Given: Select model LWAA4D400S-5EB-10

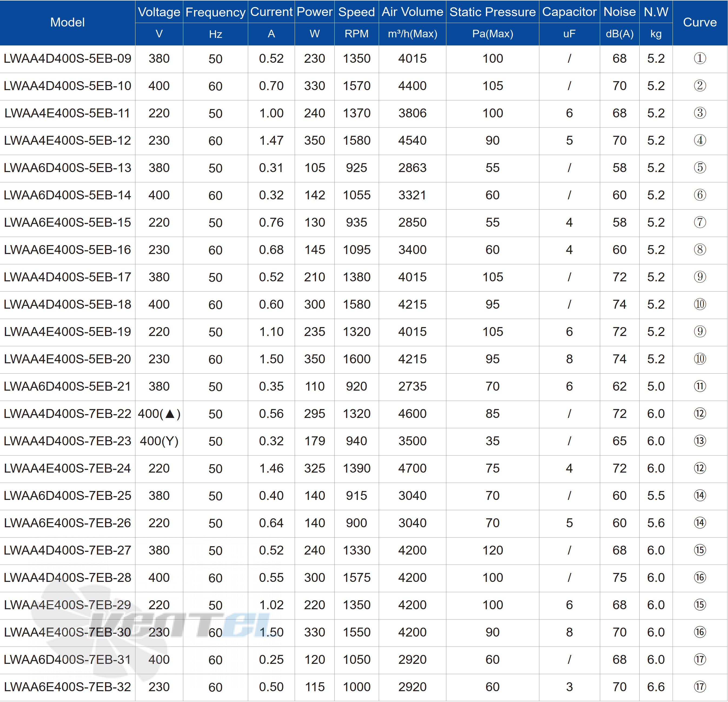Looking at the screenshot, I should click(67, 86).
